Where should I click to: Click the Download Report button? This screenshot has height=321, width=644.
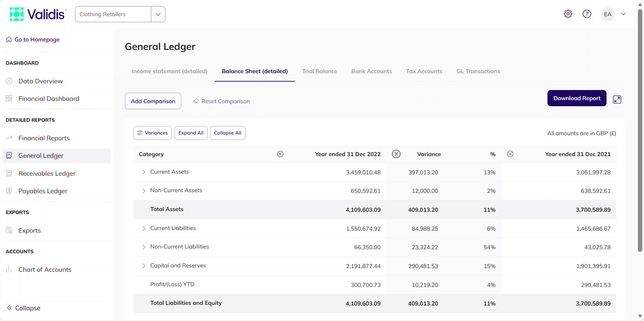tap(577, 98)
